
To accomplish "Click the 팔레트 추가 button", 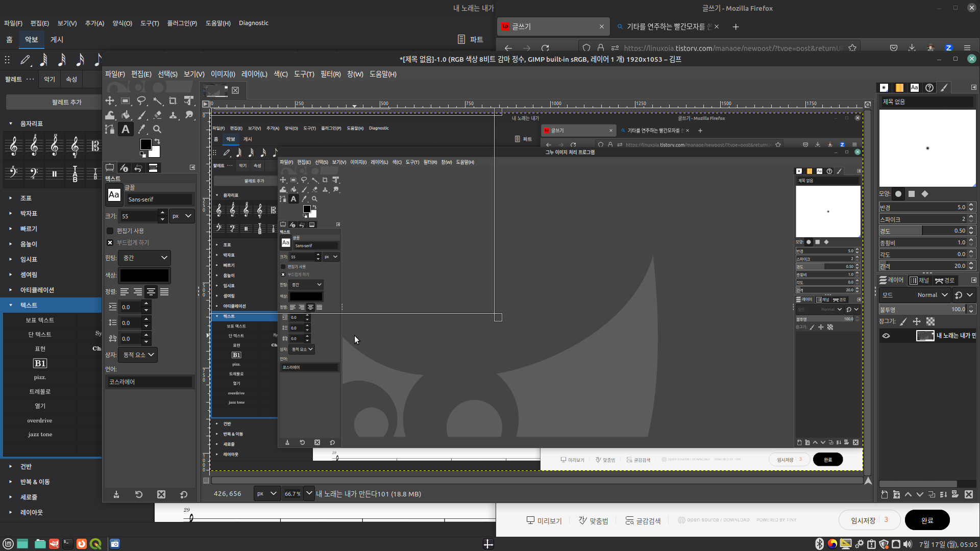I will pos(66,102).
